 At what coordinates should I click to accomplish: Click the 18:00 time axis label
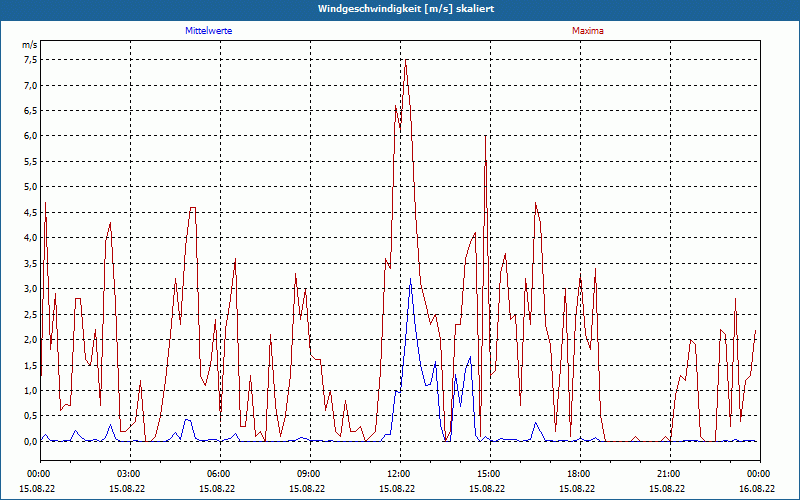(577, 474)
